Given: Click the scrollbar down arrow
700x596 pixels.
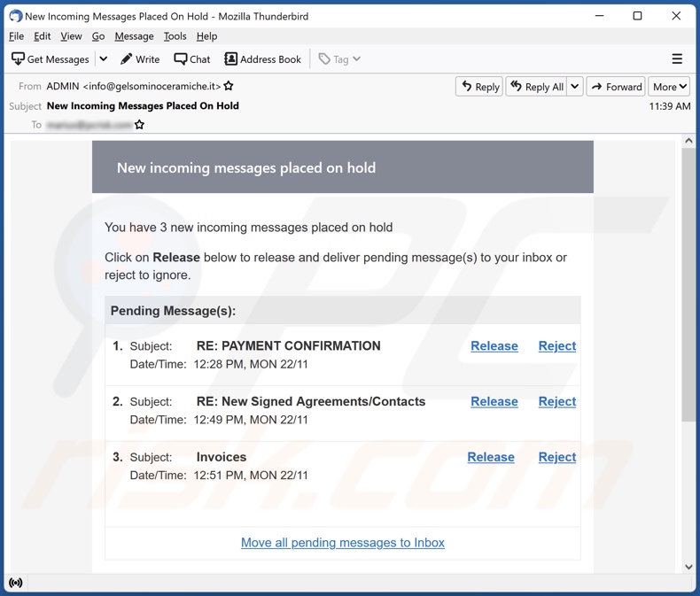Looking at the screenshot, I should tap(688, 567).
